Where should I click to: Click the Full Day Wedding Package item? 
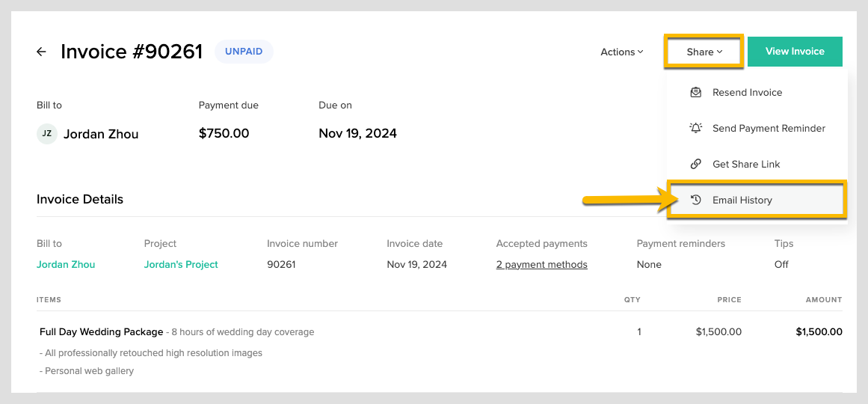(x=101, y=331)
